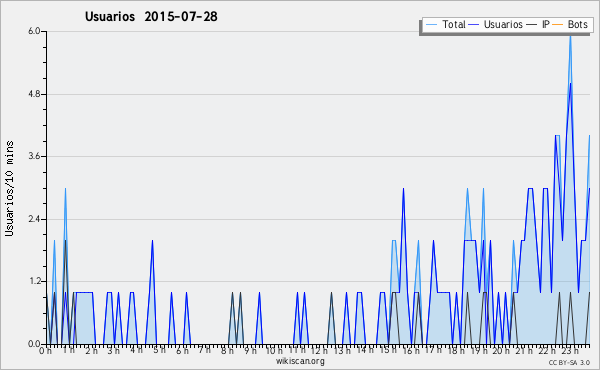
Task: Click the x-axis label '0 h'
Action: (45, 351)
